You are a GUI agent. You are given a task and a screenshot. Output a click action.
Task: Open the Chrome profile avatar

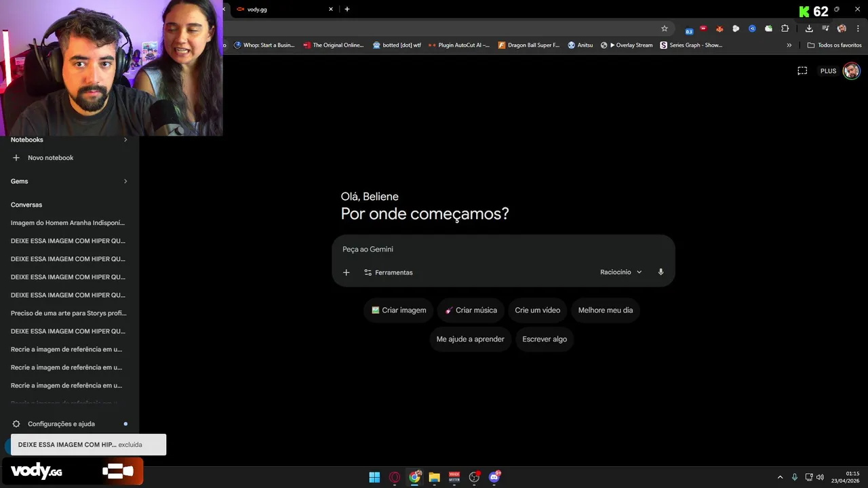(842, 28)
